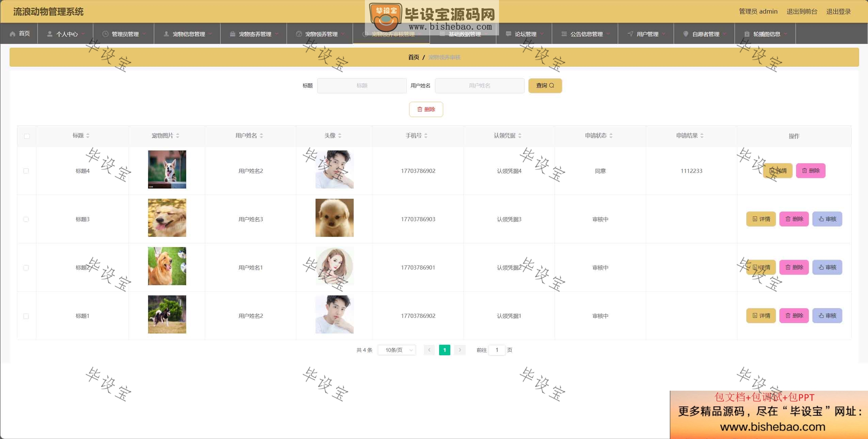868x439 pixels.
Task: Click 详情 button for 标题1 row
Action: coord(761,315)
